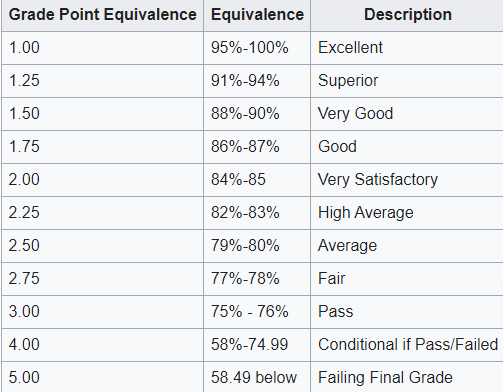Screen dimensions: 503x392
Task: Click the Very Good description cell
Action: tap(407, 114)
